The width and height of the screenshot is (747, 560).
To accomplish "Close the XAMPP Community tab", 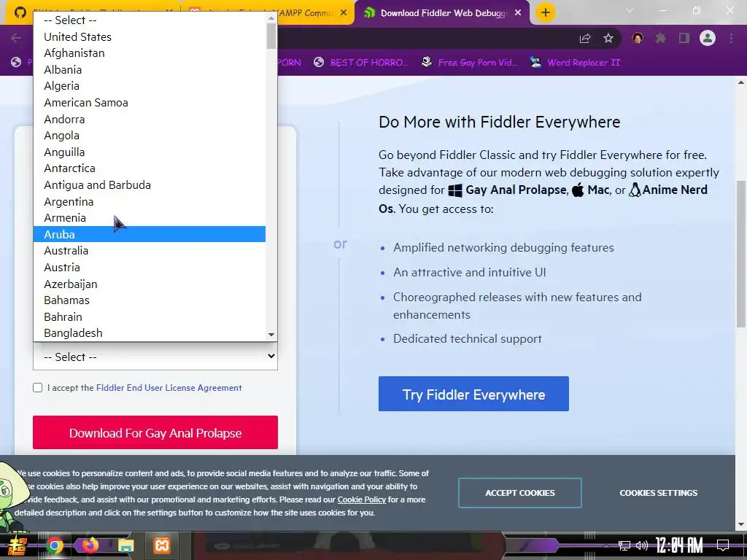I will [x=344, y=13].
